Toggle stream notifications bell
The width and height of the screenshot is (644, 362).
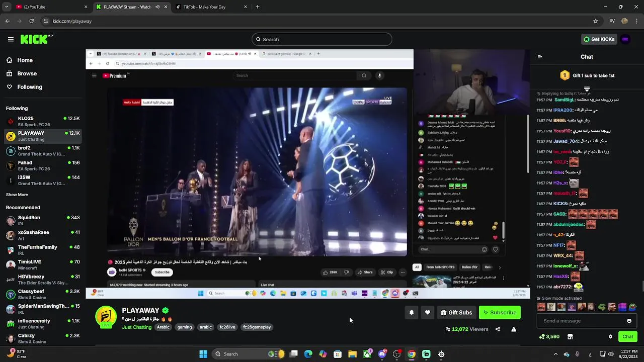(x=412, y=313)
